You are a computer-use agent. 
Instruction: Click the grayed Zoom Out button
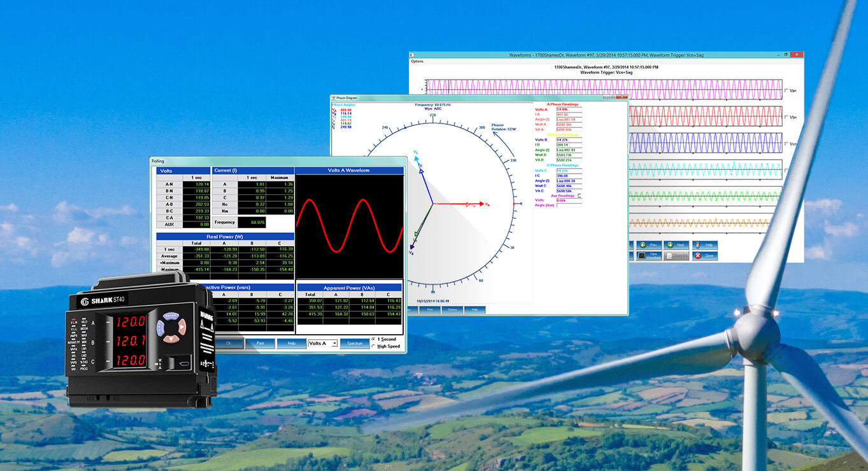tap(676, 256)
